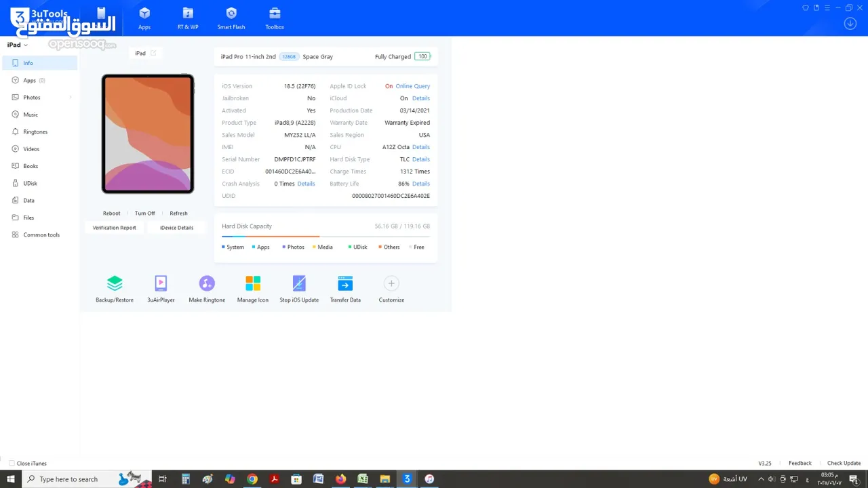
Task: Select the Info sidebar item
Action: (39, 63)
